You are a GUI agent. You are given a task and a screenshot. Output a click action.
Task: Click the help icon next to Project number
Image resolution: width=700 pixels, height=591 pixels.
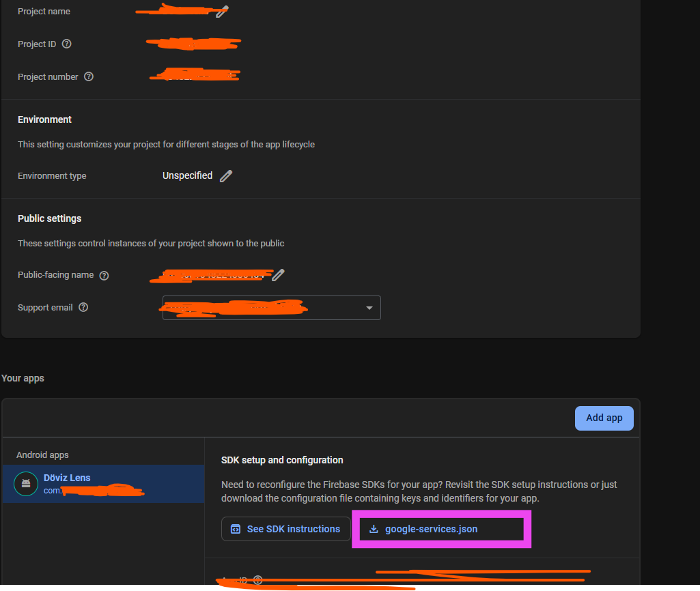pyautogui.click(x=89, y=76)
